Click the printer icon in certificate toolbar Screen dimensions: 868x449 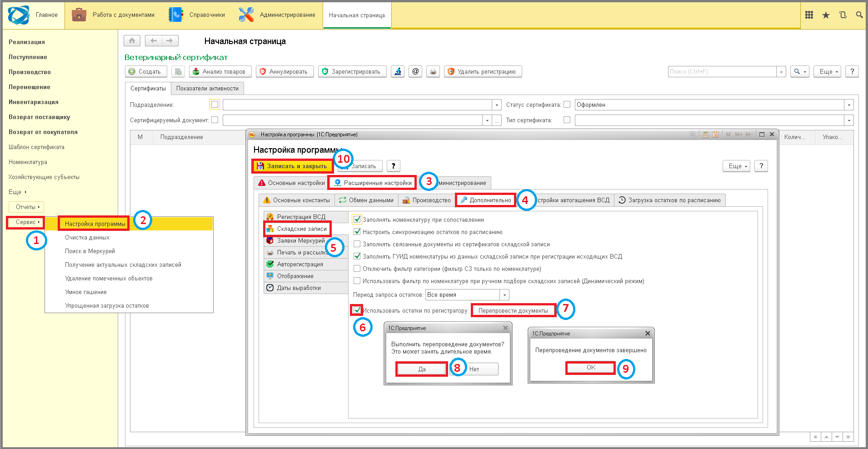point(433,71)
